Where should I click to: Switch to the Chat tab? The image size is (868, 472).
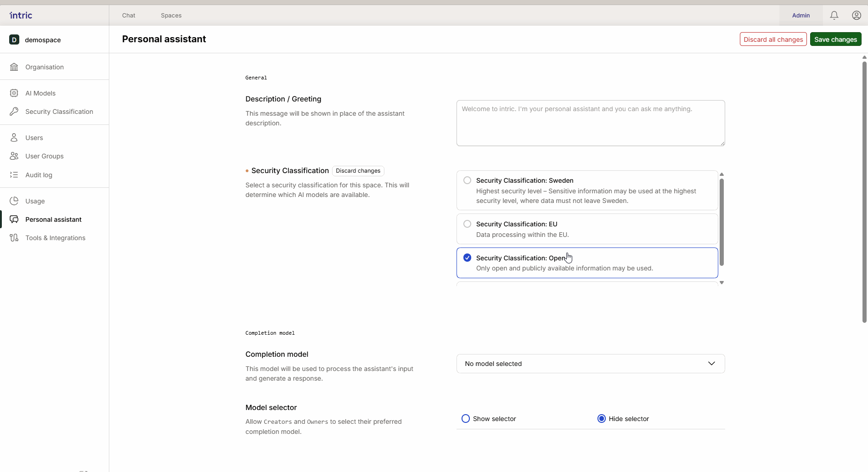129,16
